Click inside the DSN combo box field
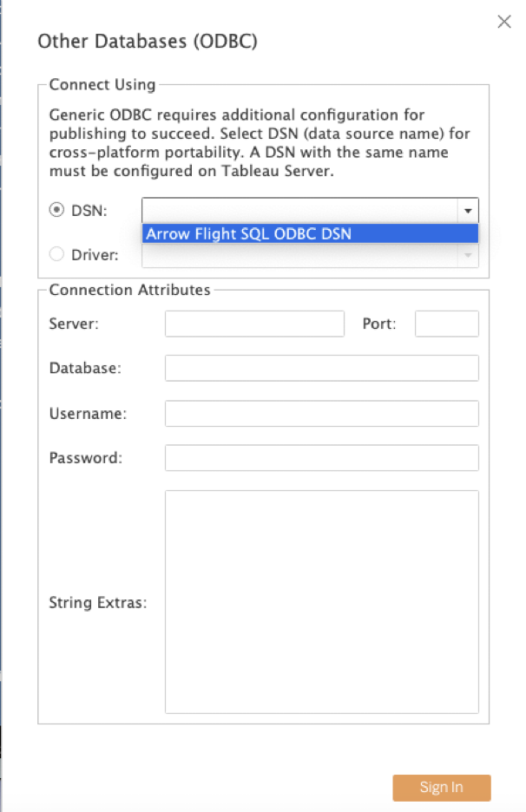Screen dimensions: 526x812 (x=300, y=211)
